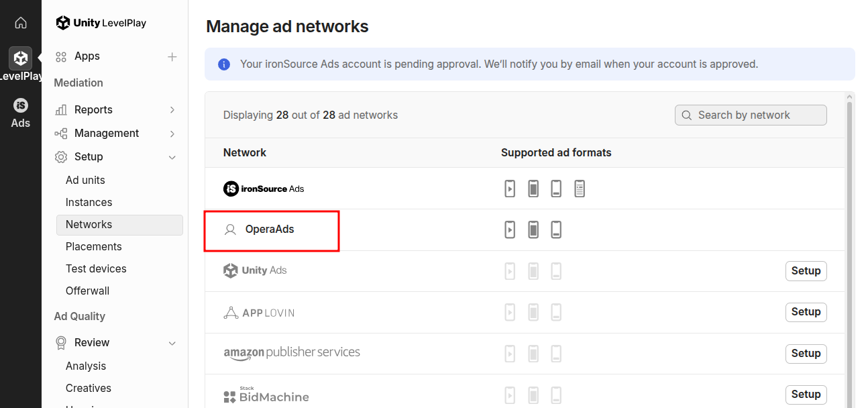Select the Networks sidebar item
868x408 pixels.
pos(119,225)
